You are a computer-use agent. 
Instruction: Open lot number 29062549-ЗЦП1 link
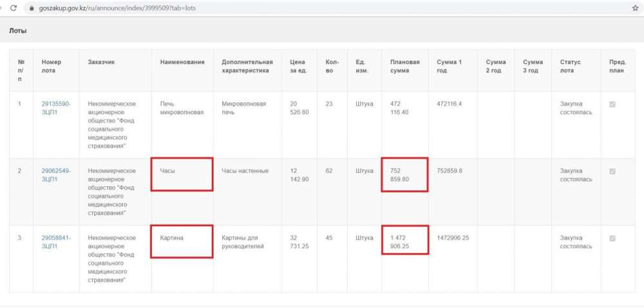coord(56,175)
